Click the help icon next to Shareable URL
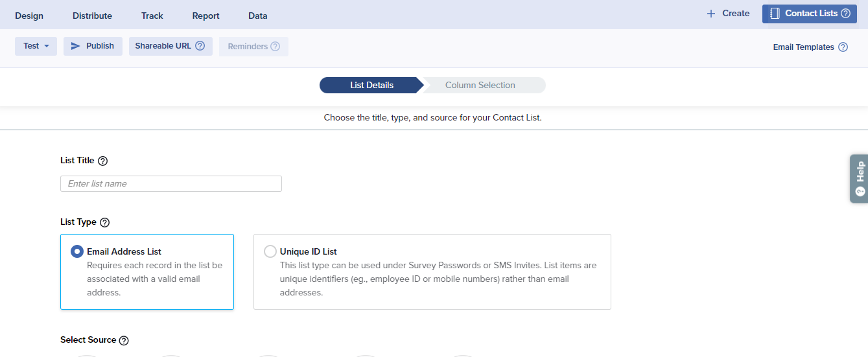This screenshot has height=357, width=868. [200, 46]
